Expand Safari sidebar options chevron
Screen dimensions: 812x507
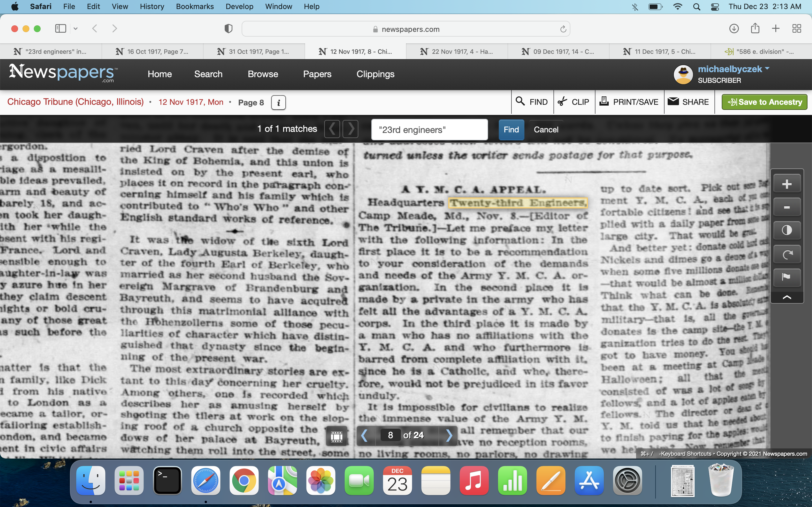pyautogui.click(x=76, y=29)
